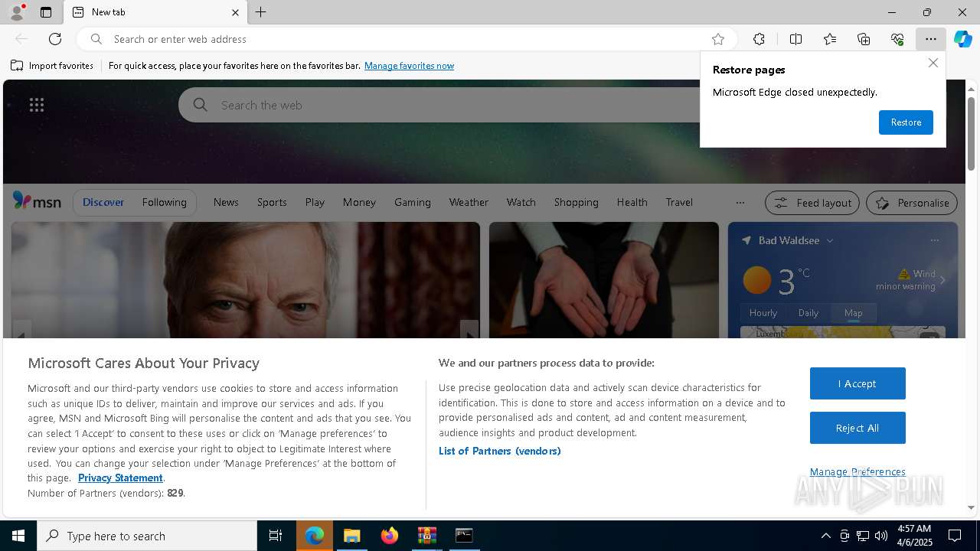Open the volume control icon
This screenshot has width=980, height=551.
coord(881,536)
